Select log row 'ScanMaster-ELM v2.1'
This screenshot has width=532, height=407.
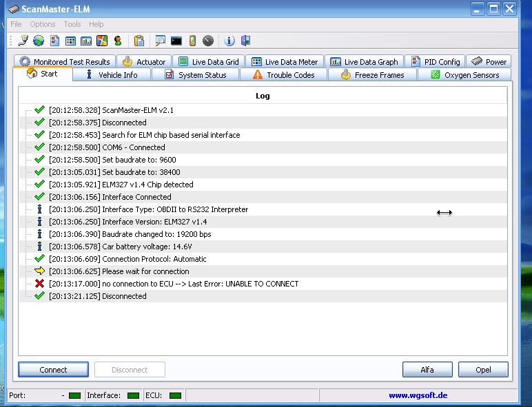click(263, 110)
